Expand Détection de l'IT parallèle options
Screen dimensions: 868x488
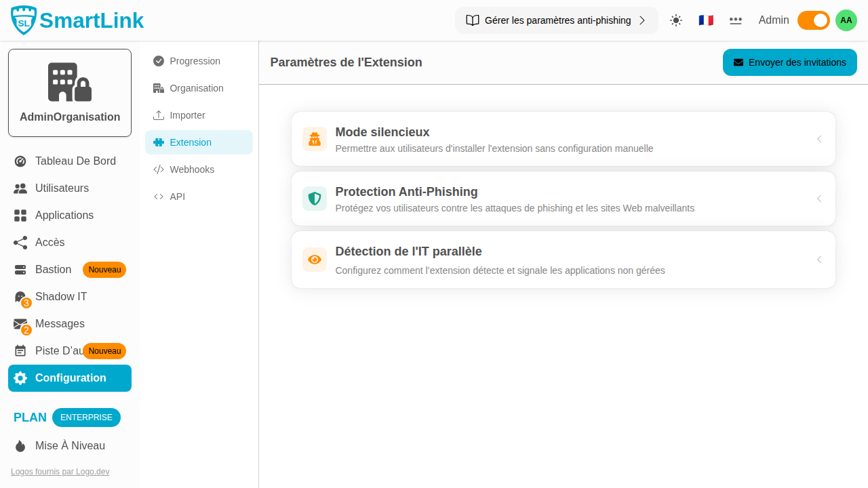[x=818, y=260]
